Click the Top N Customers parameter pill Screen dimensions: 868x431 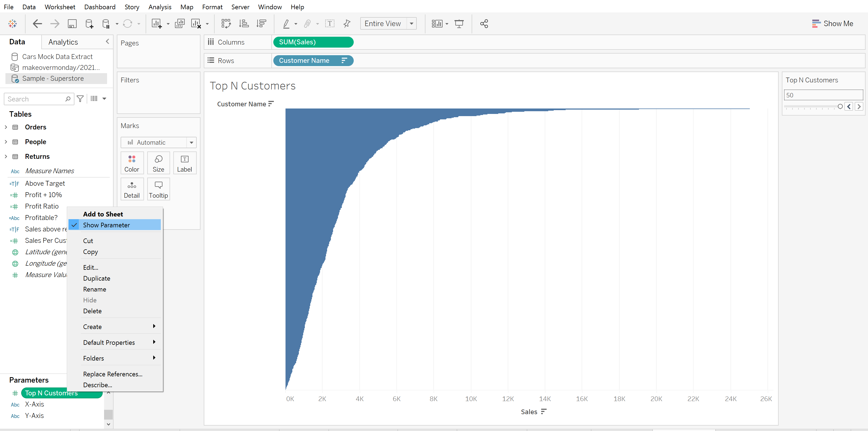(62, 393)
